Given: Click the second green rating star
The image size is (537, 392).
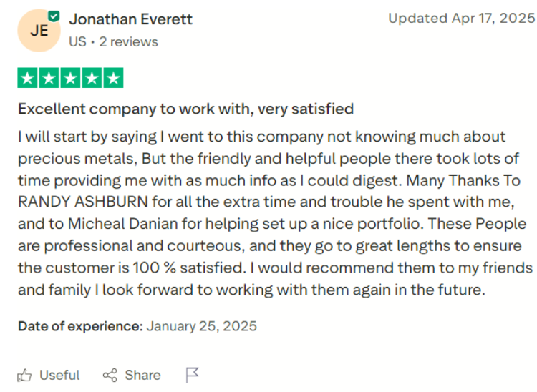Looking at the screenshot, I should tap(49, 78).
